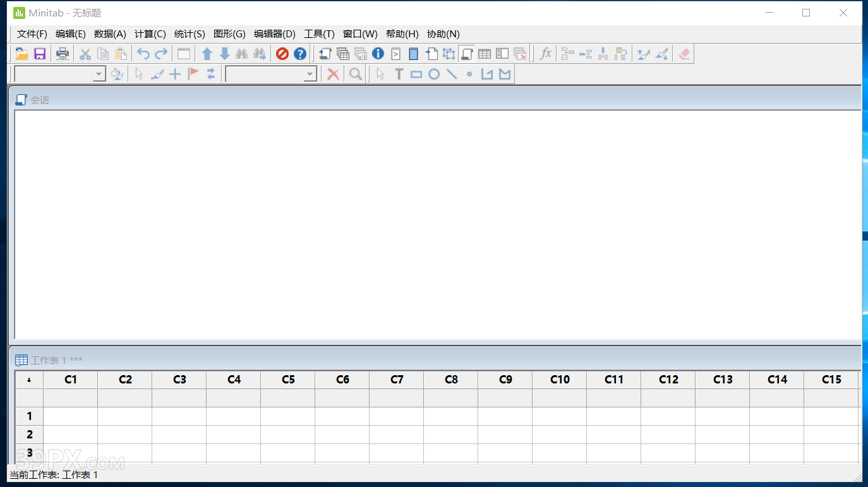Viewport: 868px width, 487px height.
Task: Open the 编辑器(D) menu
Action: pyautogui.click(x=275, y=34)
